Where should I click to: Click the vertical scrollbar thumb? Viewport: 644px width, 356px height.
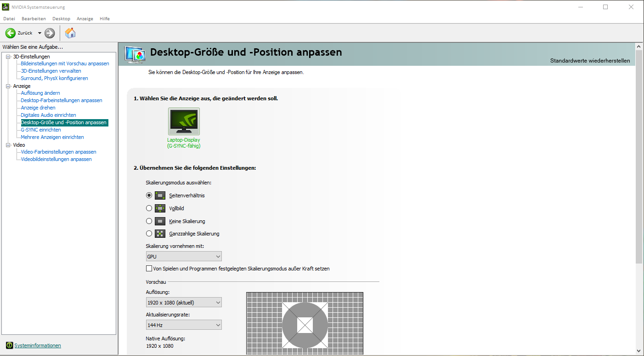point(638,157)
